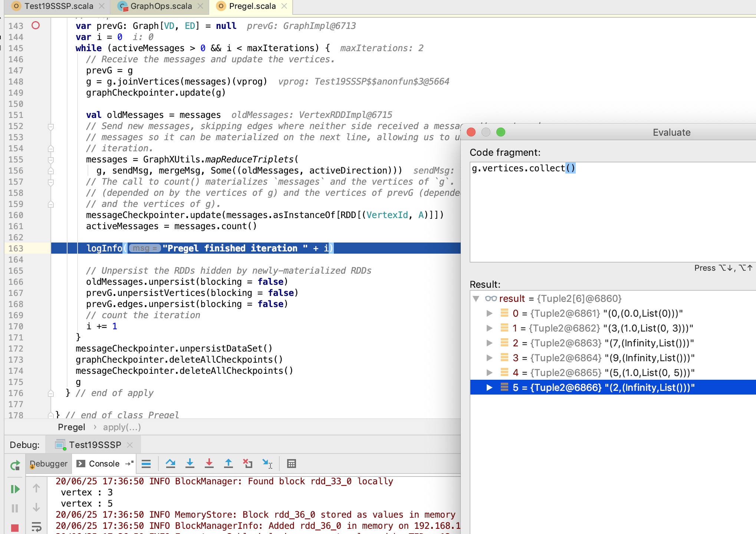Click the console pin/restore layout arrow icon
The height and width of the screenshot is (534, 756).
coord(129,464)
